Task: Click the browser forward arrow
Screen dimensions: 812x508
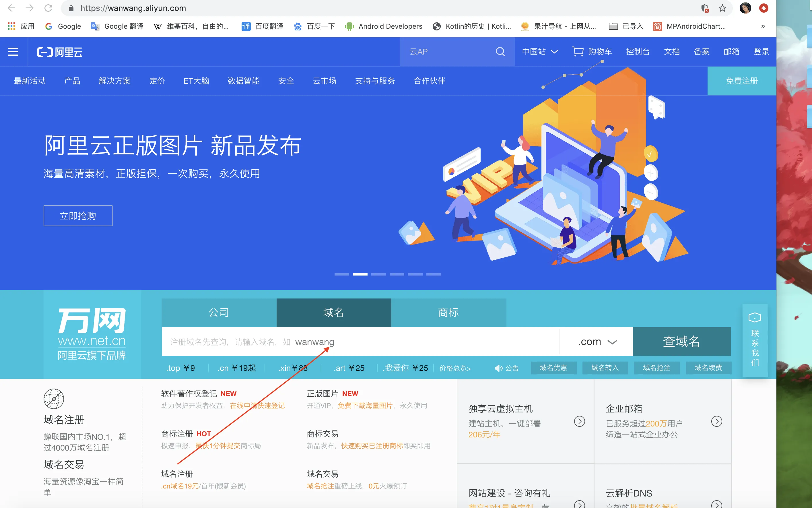Action: 30,8
